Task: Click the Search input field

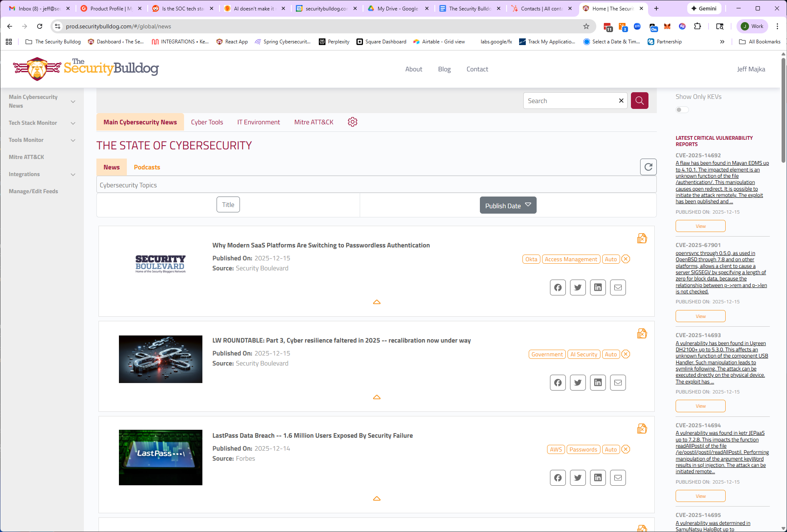Action: (x=570, y=101)
